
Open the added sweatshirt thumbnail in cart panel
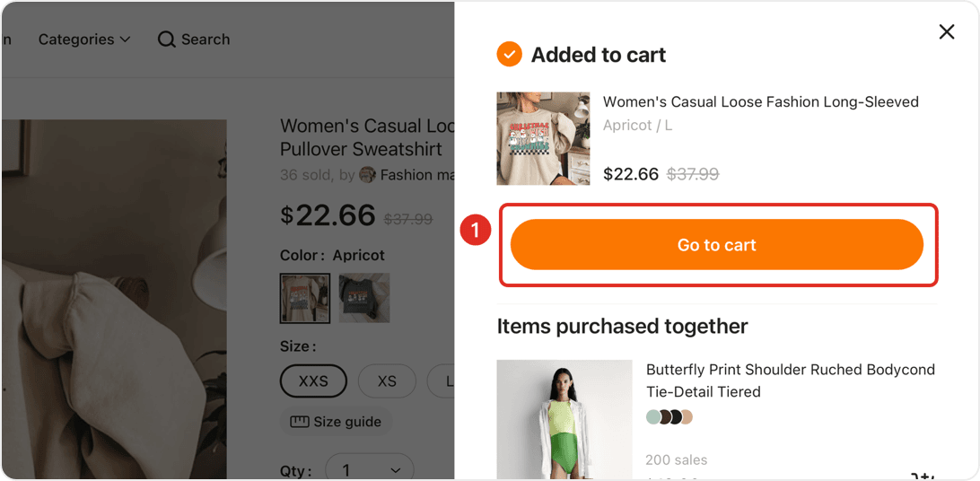[543, 138]
